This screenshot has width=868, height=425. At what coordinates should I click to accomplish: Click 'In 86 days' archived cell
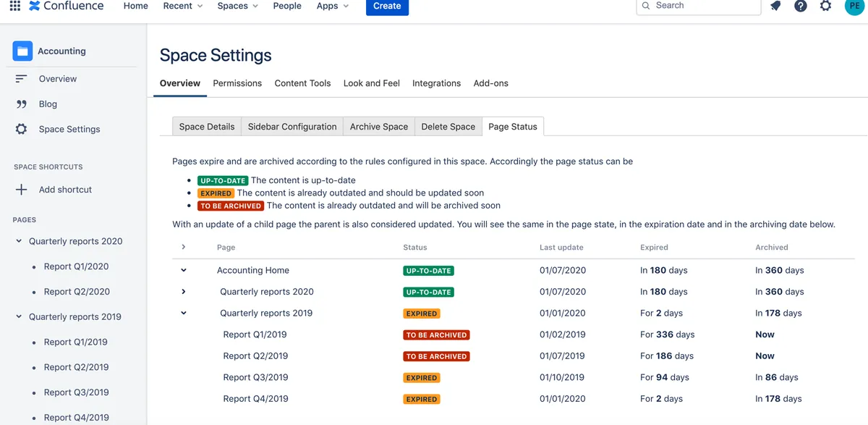coord(777,377)
